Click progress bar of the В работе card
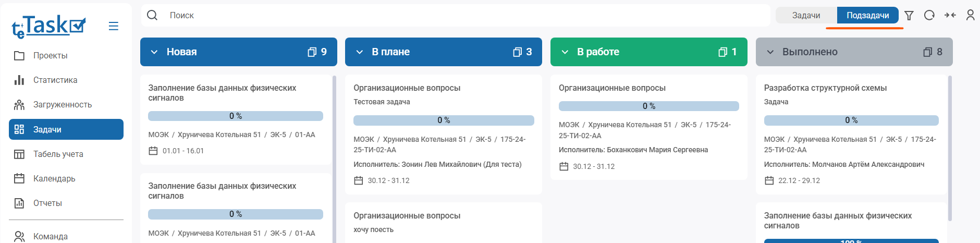The image size is (980, 243). pyautogui.click(x=648, y=106)
